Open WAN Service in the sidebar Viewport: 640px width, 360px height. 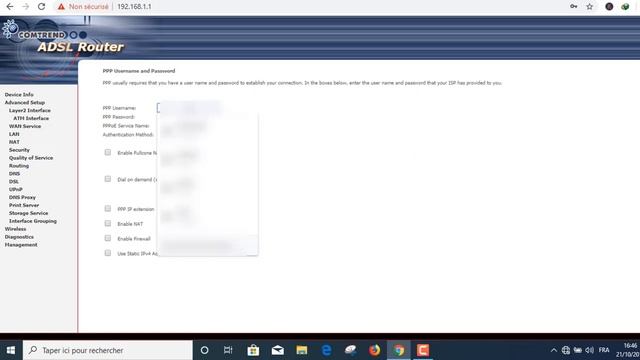click(x=25, y=126)
